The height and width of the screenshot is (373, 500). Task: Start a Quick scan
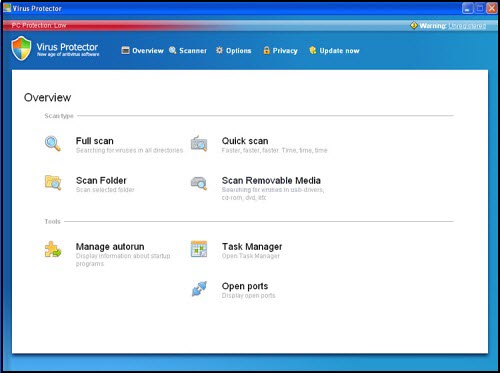[245, 141]
